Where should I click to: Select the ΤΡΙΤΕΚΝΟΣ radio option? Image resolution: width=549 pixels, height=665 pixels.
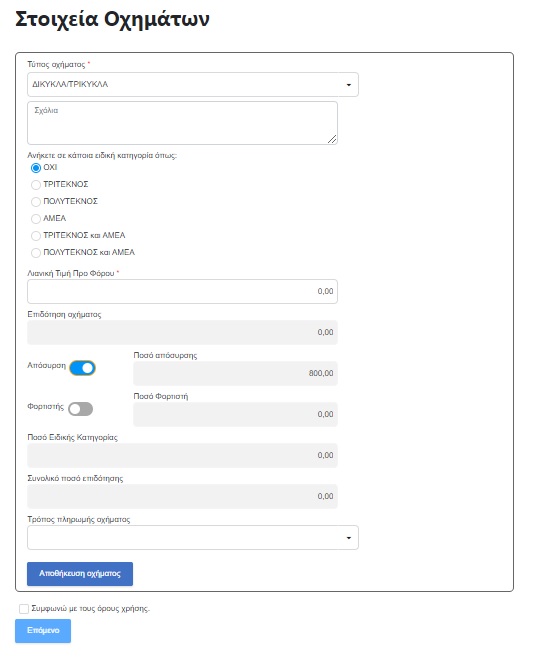[36, 185]
